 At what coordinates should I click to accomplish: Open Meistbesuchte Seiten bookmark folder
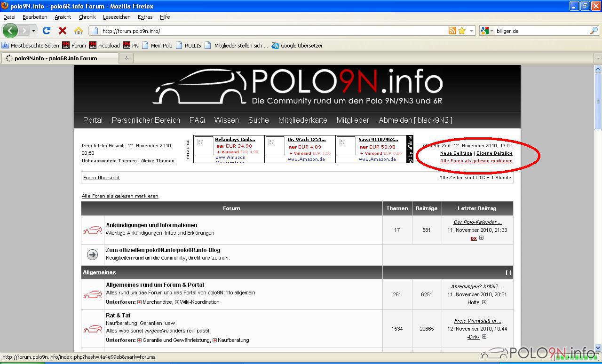[x=31, y=46]
